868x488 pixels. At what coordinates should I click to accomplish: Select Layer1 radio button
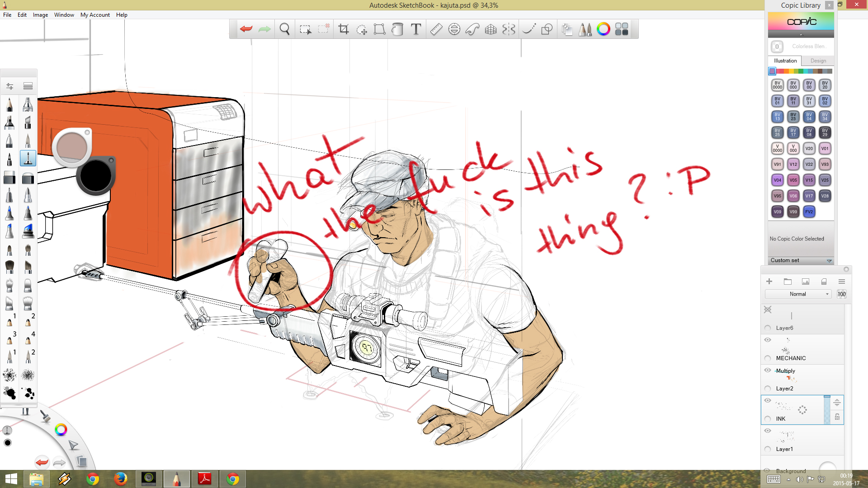768,449
